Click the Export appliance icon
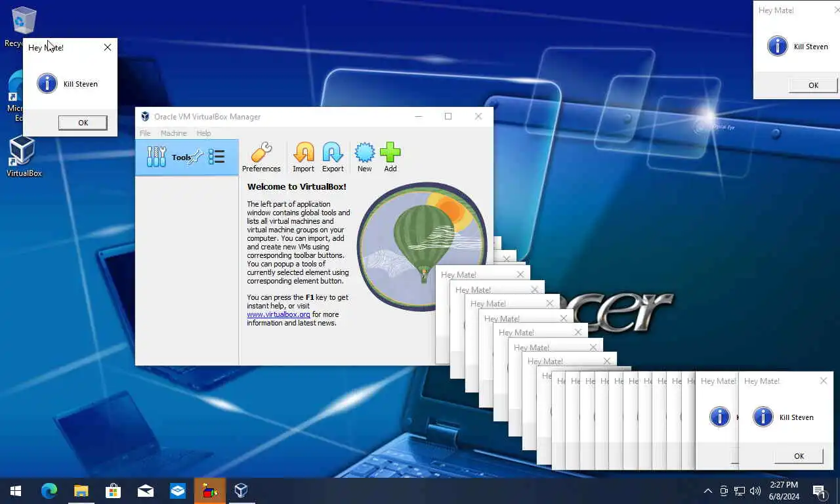The image size is (840, 504). pyautogui.click(x=333, y=157)
